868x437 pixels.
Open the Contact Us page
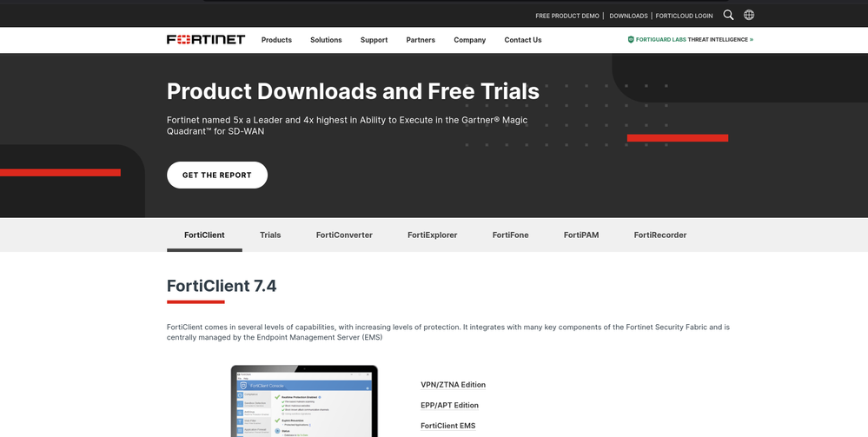click(x=522, y=40)
